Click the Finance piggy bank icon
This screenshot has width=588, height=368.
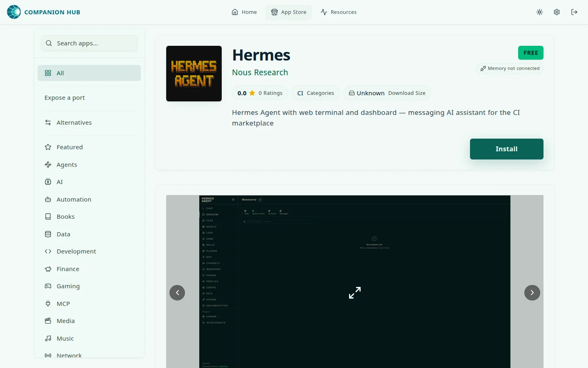click(x=48, y=269)
